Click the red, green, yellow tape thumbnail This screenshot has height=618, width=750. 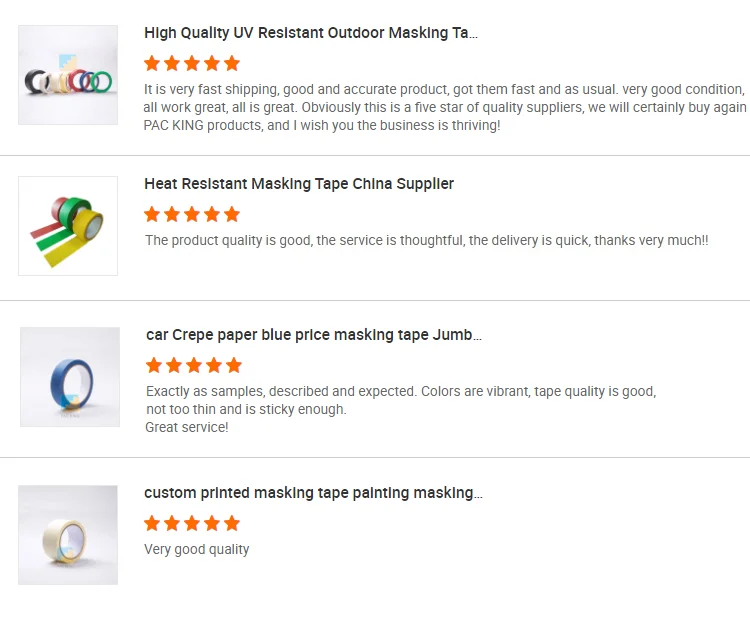tap(68, 226)
